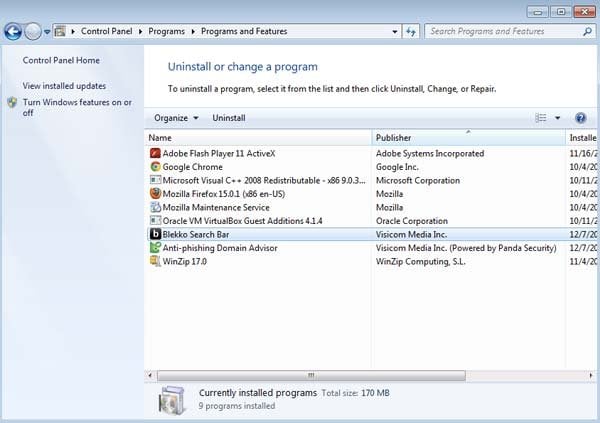The height and width of the screenshot is (423, 600).
Task: Select Microsoft Visual C++ 2008 Redistributable name
Action: [x=264, y=180]
